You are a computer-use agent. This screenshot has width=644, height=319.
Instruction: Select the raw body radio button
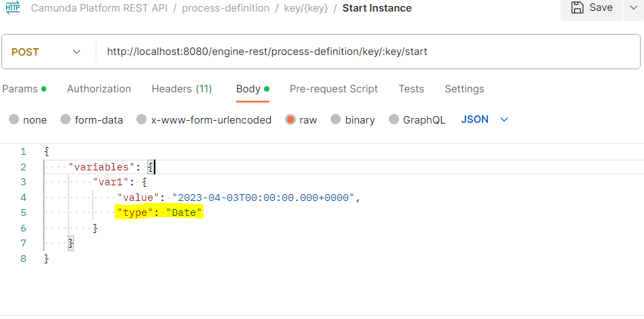[x=290, y=119]
